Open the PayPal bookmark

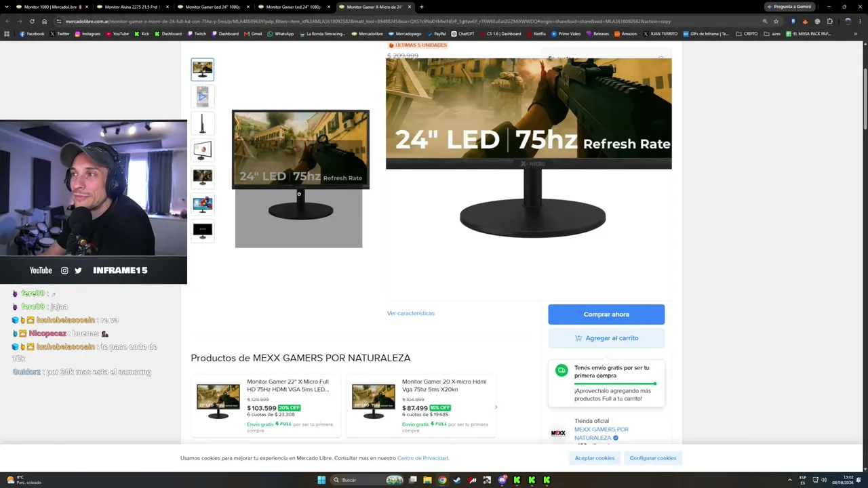(x=437, y=34)
